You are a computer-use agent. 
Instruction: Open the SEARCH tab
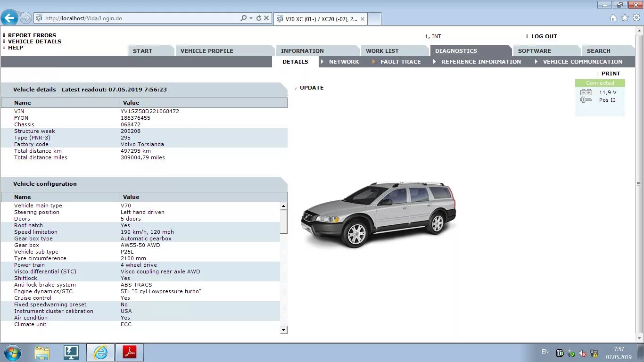pyautogui.click(x=608, y=51)
